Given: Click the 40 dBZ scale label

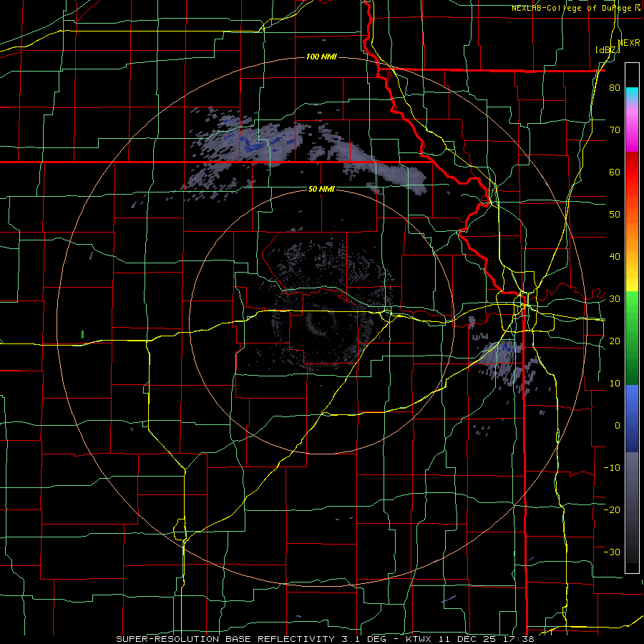Looking at the screenshot, I should pyautogui.click(x=615, y=257).
